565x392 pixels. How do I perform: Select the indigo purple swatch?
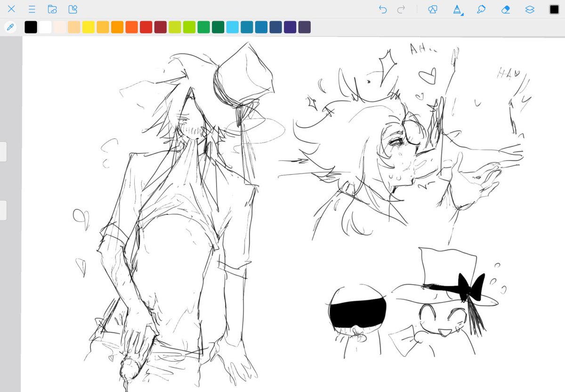290,27
